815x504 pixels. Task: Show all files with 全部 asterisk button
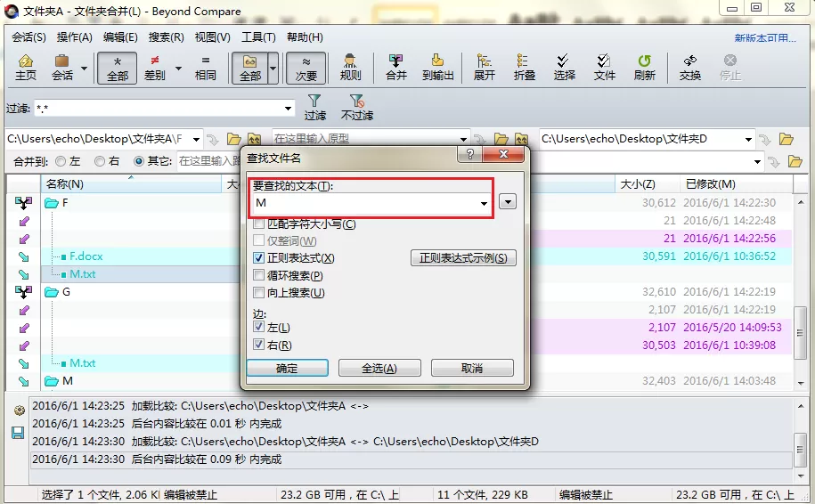pyautogui.click(x=118, y=68)
